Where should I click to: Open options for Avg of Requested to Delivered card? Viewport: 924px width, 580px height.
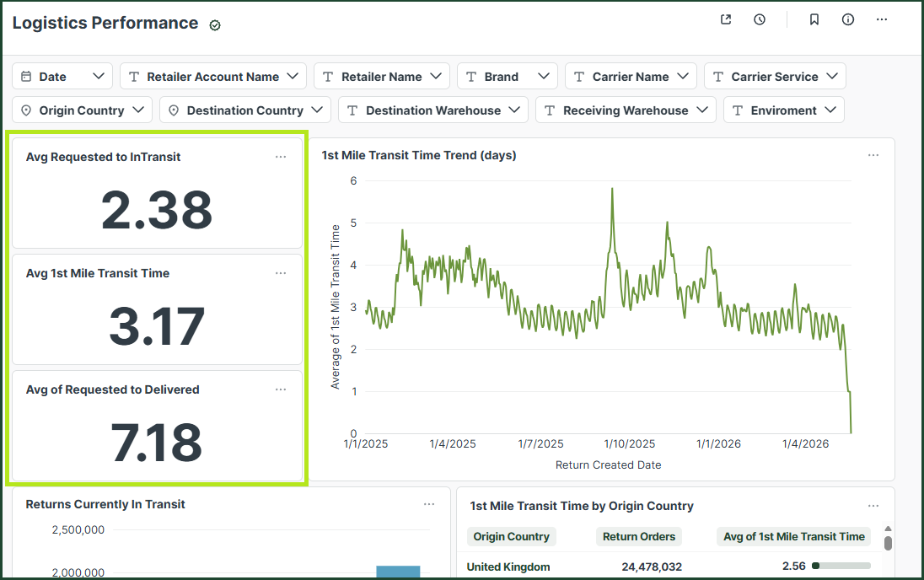281,389
